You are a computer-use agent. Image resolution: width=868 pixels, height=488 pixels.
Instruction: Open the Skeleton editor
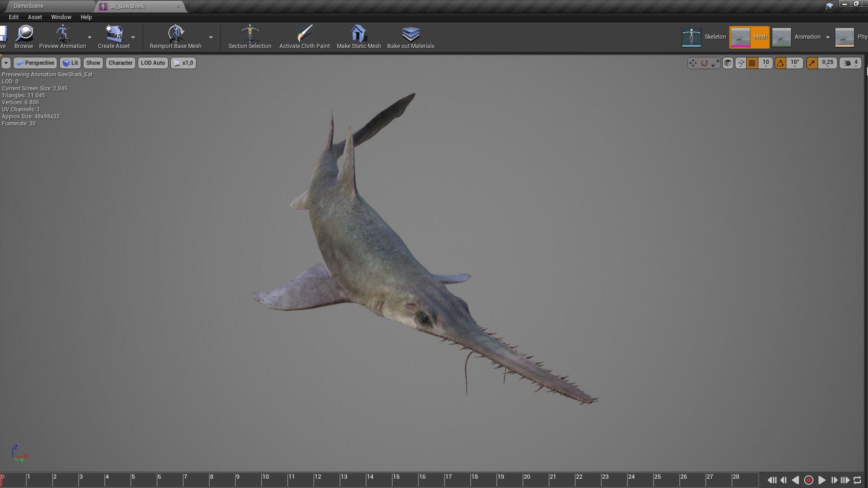pyautogui.click(x=704, y=37)
